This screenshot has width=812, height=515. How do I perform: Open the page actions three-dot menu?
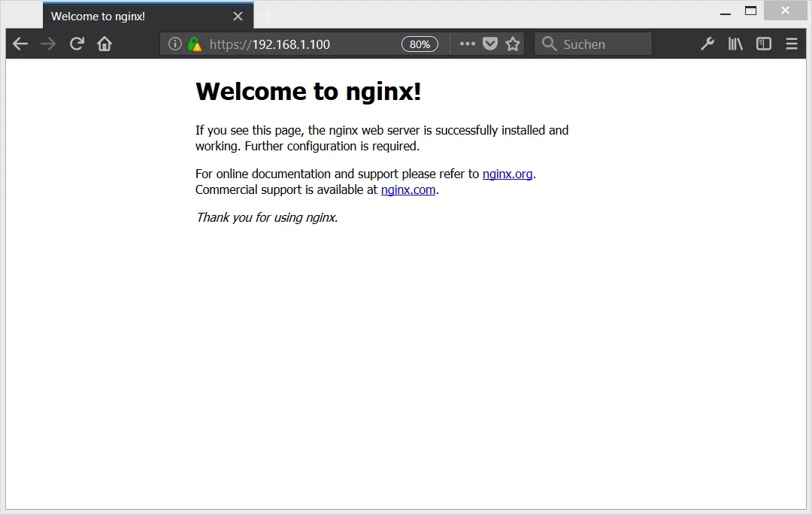pyautogui.click(x=467, y=44)
